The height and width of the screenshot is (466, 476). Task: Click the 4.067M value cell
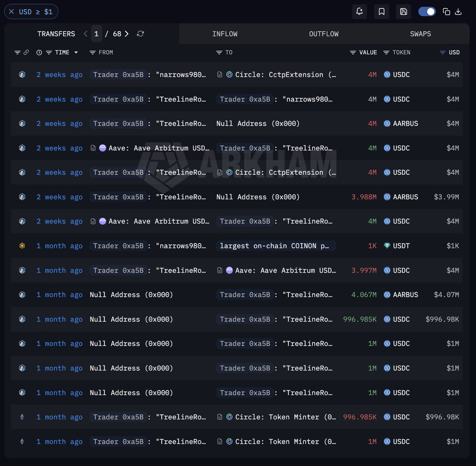[364, 295]
